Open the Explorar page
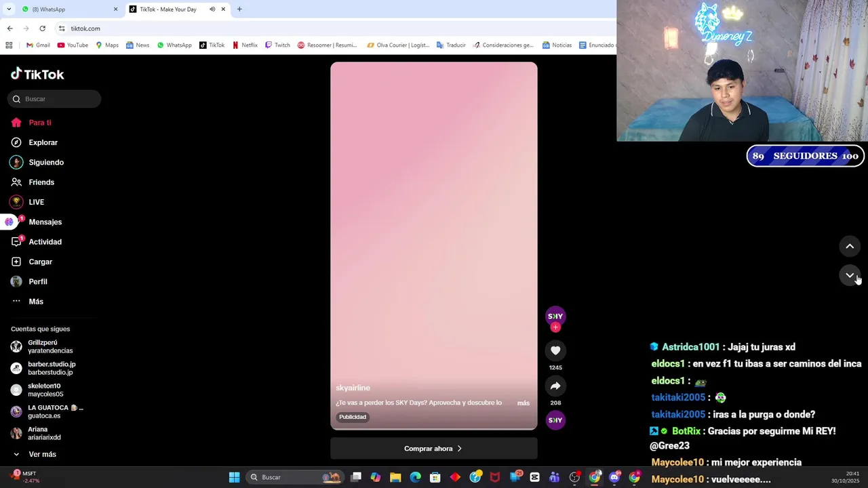Image resolution: width=868 pixels, height=488 pixels. pos(43,142)
